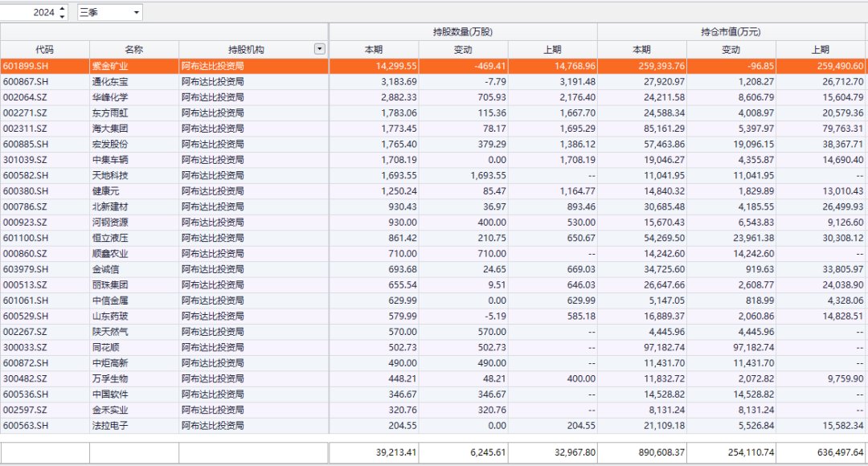Click 恒立液压 market value change 23,961.38

(x=753, y=238)
